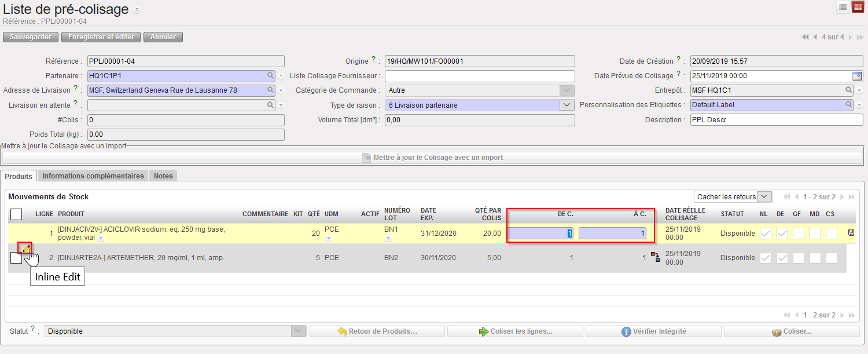Switch to list view icon top right
Viewport: 868px width, 354px height.
tap(843, 8)
